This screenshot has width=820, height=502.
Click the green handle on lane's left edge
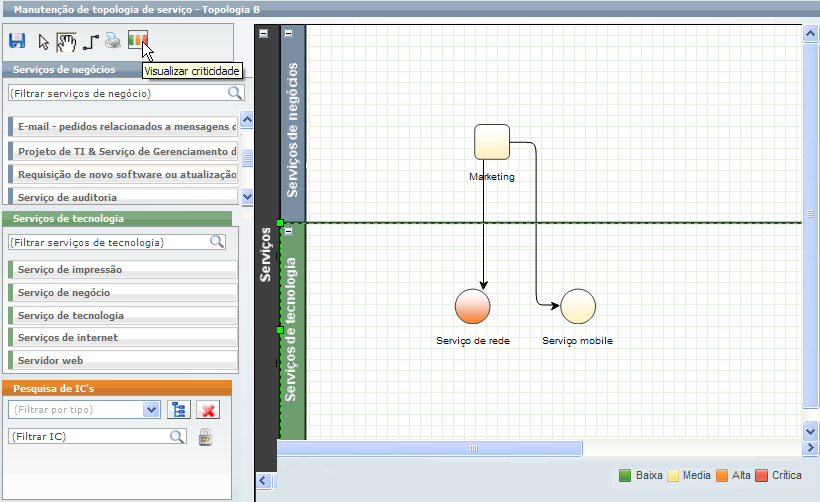(280, 330)
